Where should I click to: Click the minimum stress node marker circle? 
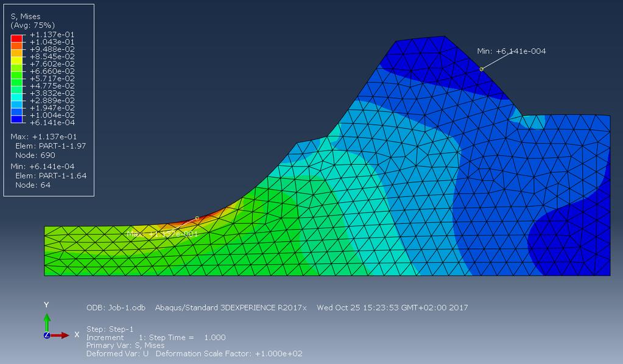(482, 69)
